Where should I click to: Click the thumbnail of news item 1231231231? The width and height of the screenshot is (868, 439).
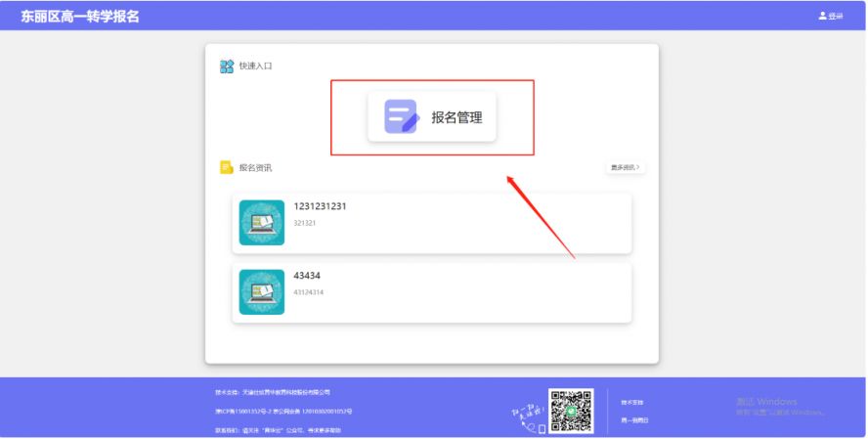(261, 223)
